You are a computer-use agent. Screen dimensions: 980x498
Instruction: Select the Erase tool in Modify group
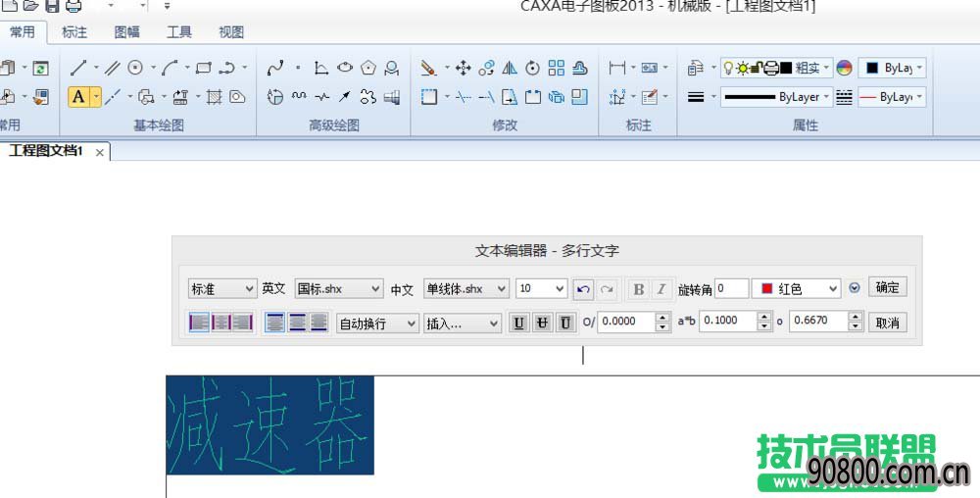coord(429,68)
